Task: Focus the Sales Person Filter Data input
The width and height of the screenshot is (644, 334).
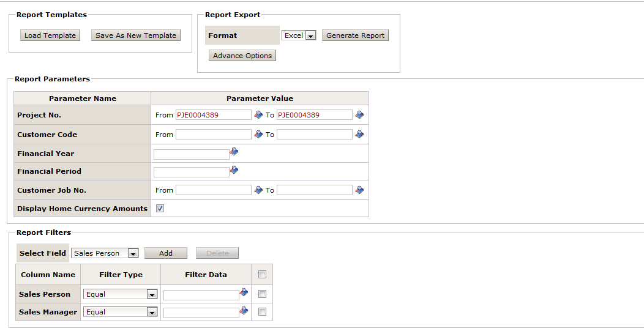Action: click(x=201, y=295)
